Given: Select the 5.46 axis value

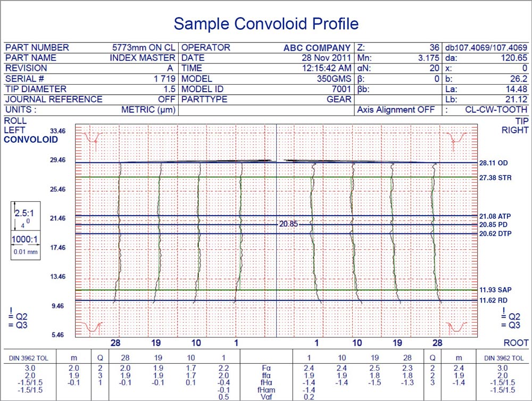Looking at the screenshot, I should point(57,335).
